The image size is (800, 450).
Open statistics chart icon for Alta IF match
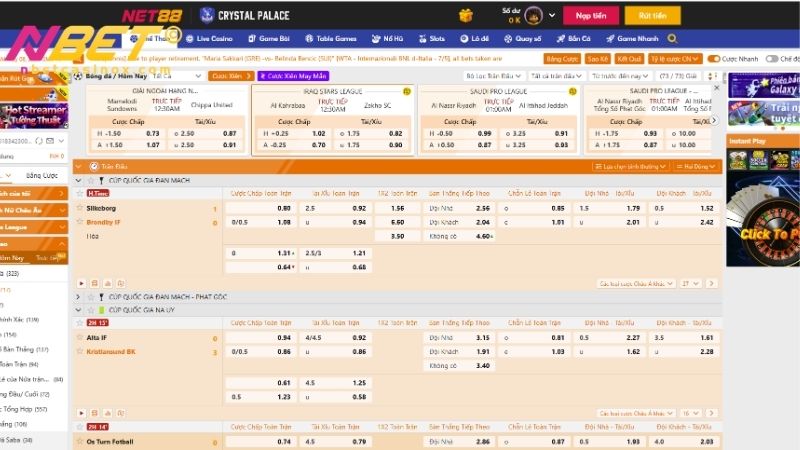tap(108, 413)
